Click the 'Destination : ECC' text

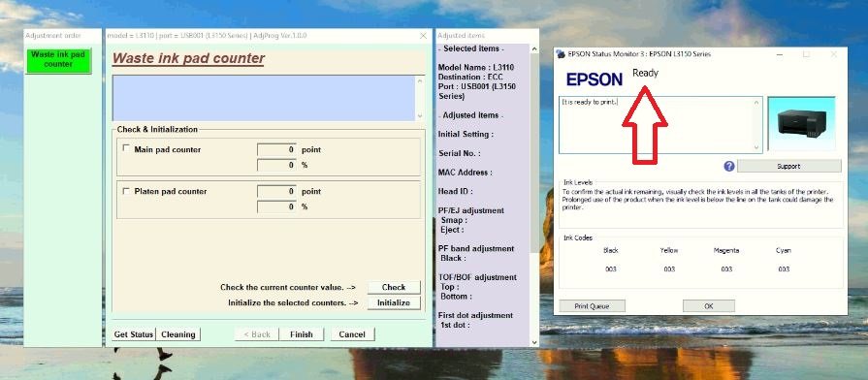[x=470, y=77]
